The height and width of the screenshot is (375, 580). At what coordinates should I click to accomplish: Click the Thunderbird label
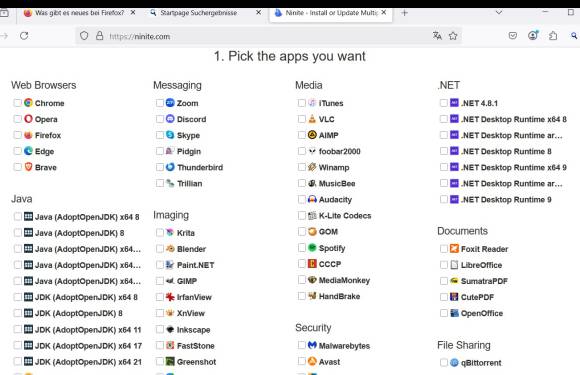pyautogui.click(x=200, y=168)
